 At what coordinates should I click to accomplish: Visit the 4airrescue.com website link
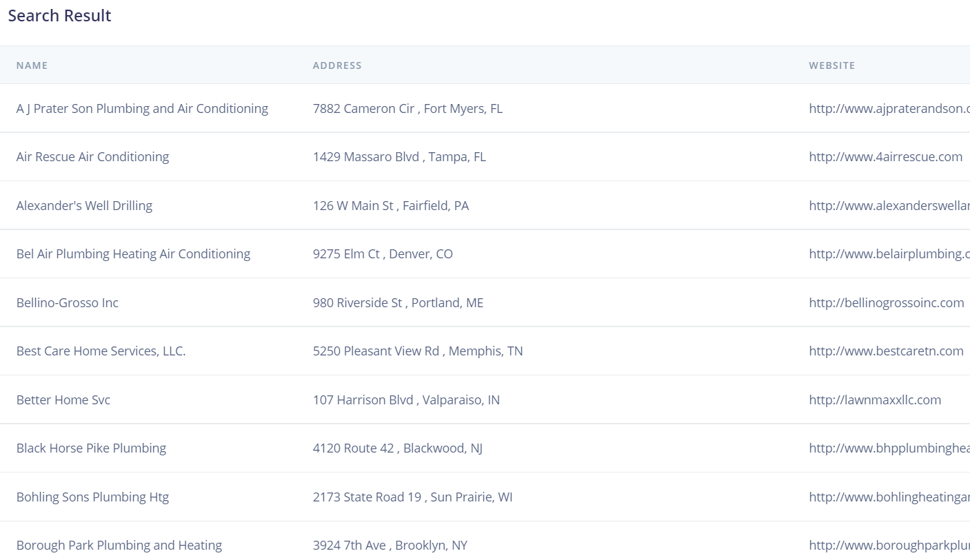coord(885,157)
